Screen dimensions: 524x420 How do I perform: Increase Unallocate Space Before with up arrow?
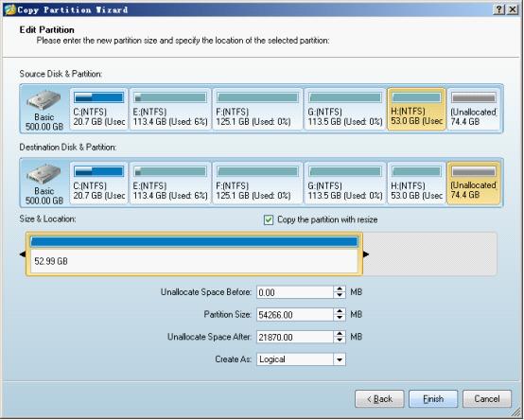(340, 289)
